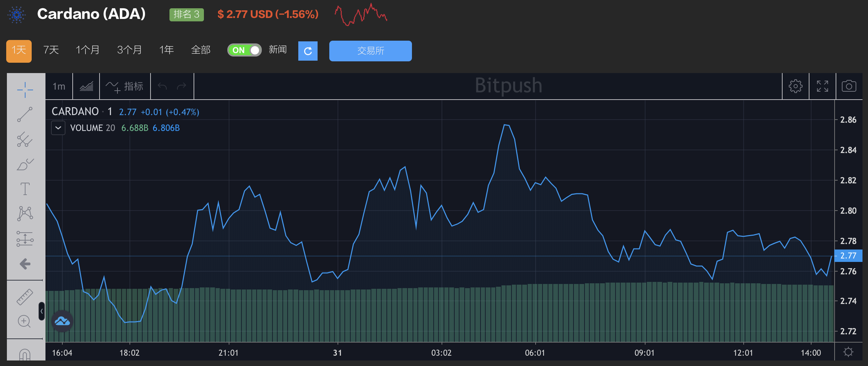This screenshot has height=366, width=868.
Task: Click the 2.77 current price axis label
Action: point(848,256)
